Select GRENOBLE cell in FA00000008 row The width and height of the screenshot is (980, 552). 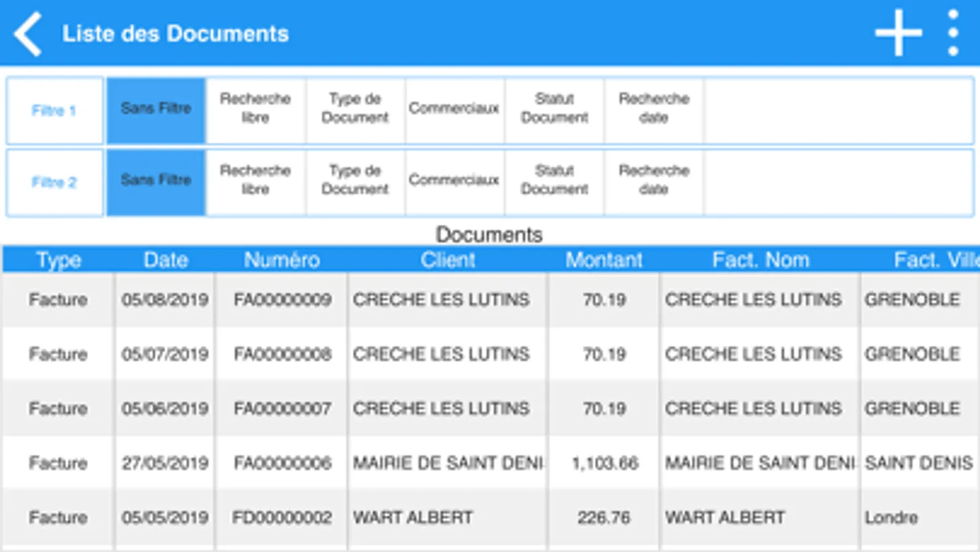(921, 354)
